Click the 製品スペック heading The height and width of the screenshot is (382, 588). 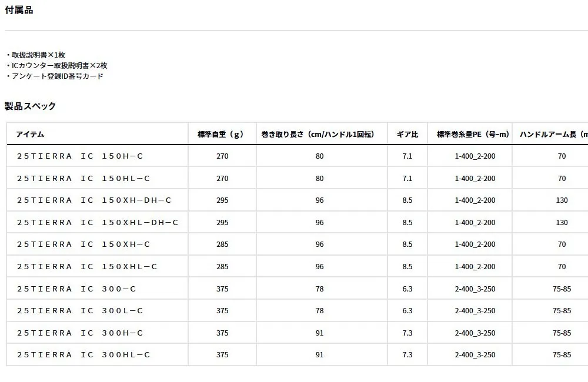pyautogui.click(x=30, y=106)
